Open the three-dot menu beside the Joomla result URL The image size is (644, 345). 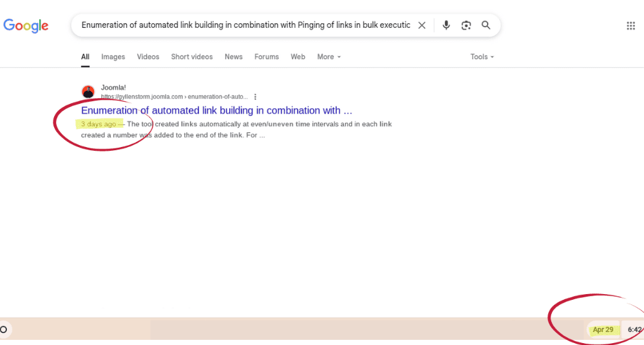click(x=255, y=97)
